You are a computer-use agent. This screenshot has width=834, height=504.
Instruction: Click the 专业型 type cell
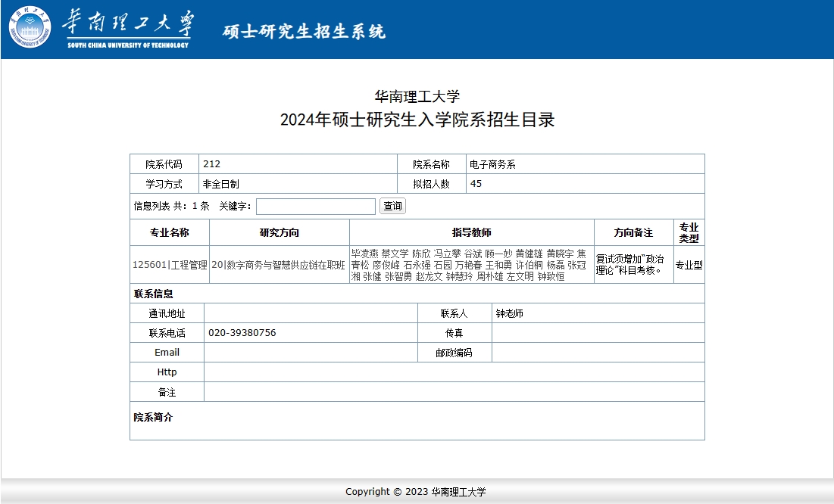[x=689, y=265]
